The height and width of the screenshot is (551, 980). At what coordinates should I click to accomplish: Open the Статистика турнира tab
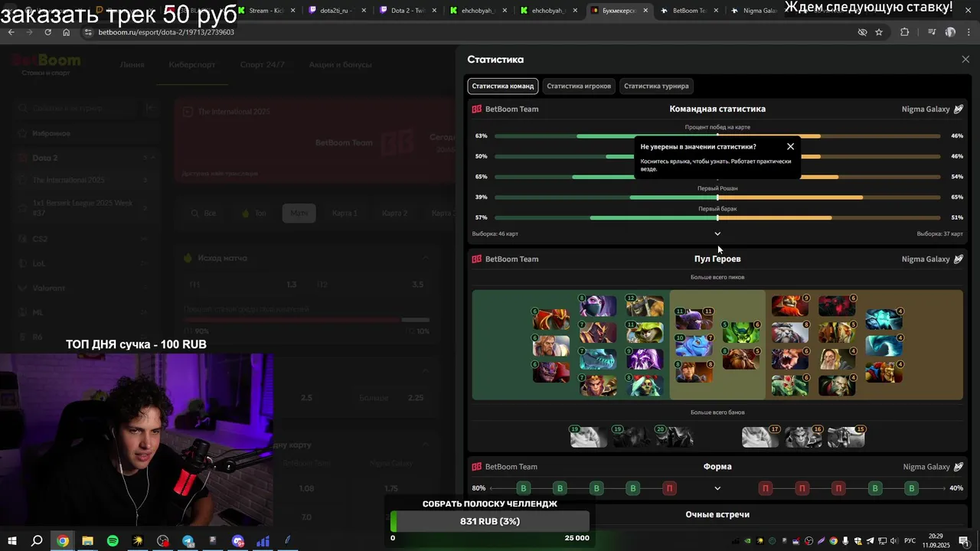656,86
